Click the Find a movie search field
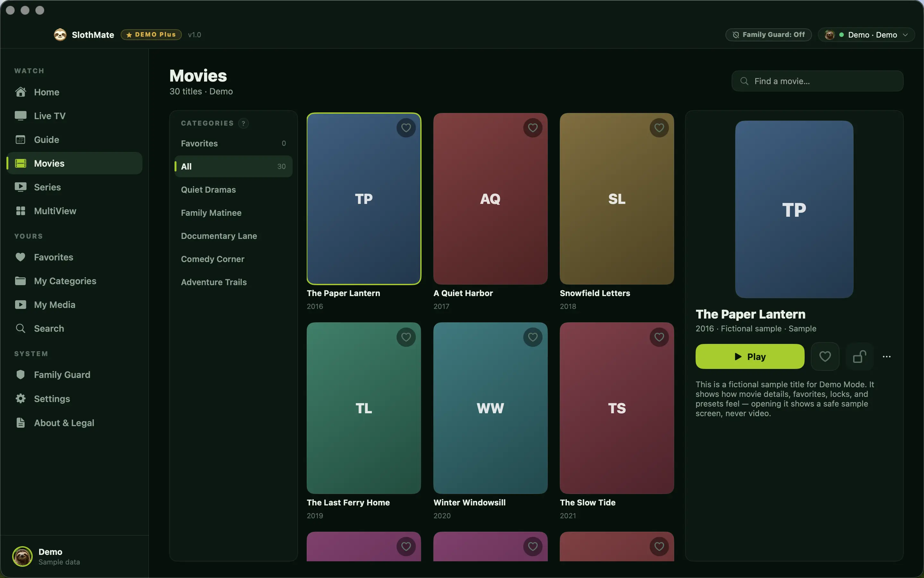The width and height of the screenshot is (924, 578). tap(817, 81)
